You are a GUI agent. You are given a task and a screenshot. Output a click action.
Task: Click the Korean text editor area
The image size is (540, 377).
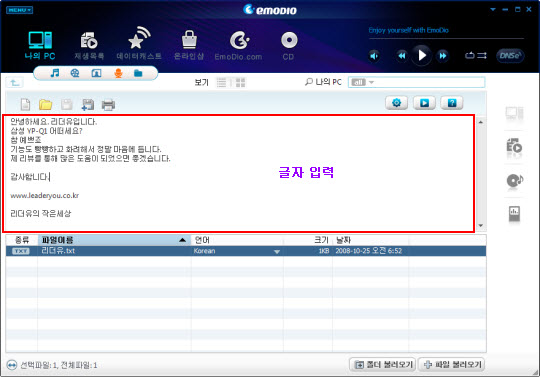[239, 173]
